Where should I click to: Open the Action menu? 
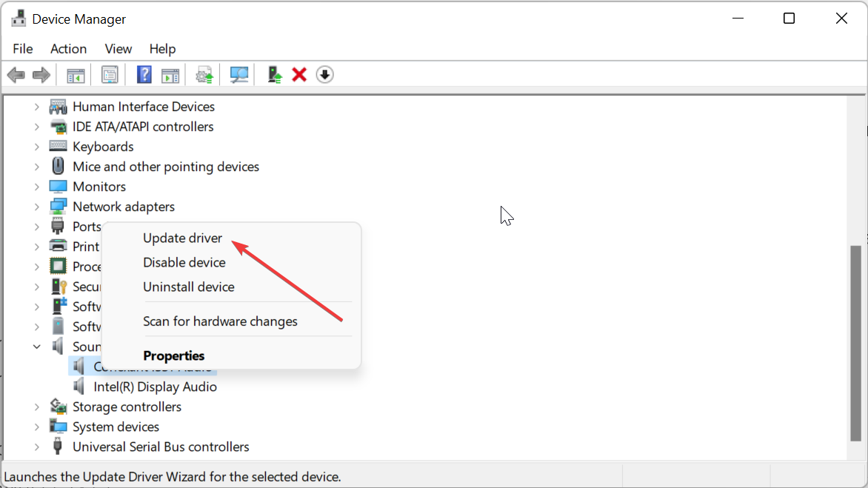pos(69,49)
